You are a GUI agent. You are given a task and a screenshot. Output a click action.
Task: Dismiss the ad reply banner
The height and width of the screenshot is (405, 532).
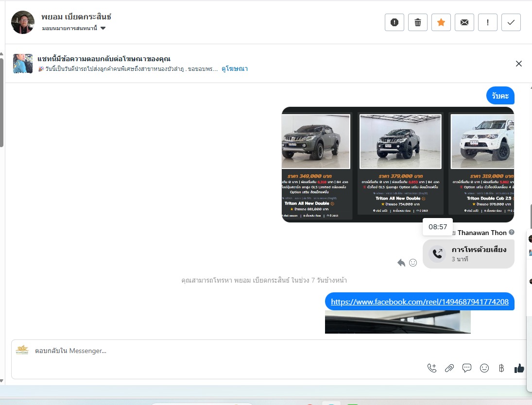(x=518, y=64)
